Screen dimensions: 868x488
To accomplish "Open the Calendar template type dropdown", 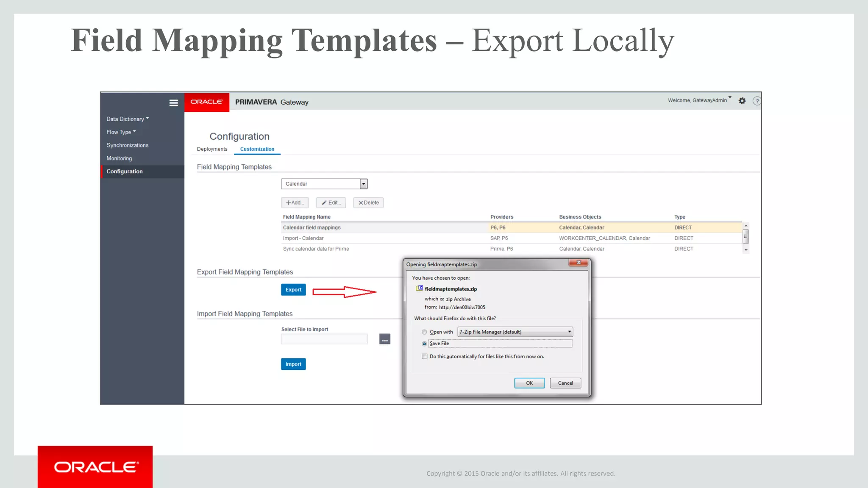I will coord(324,184).
